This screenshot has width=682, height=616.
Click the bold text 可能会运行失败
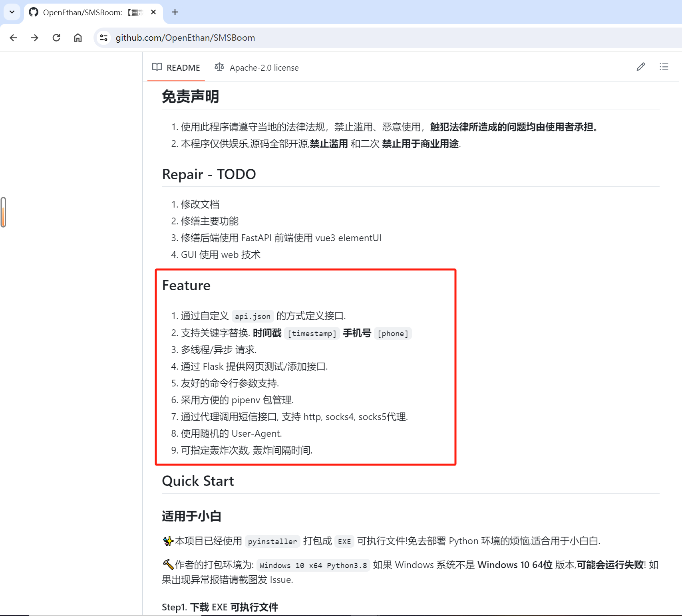pos(610,565)
